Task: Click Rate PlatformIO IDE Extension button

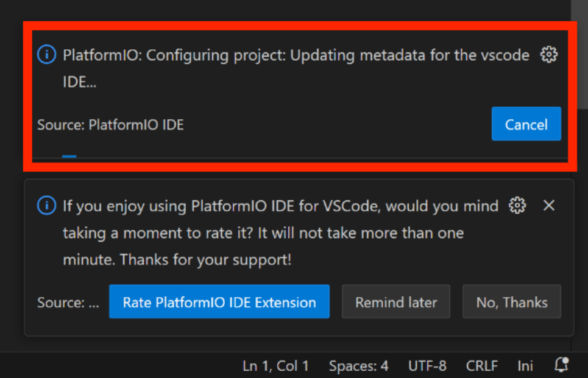Action: [219, 301]
